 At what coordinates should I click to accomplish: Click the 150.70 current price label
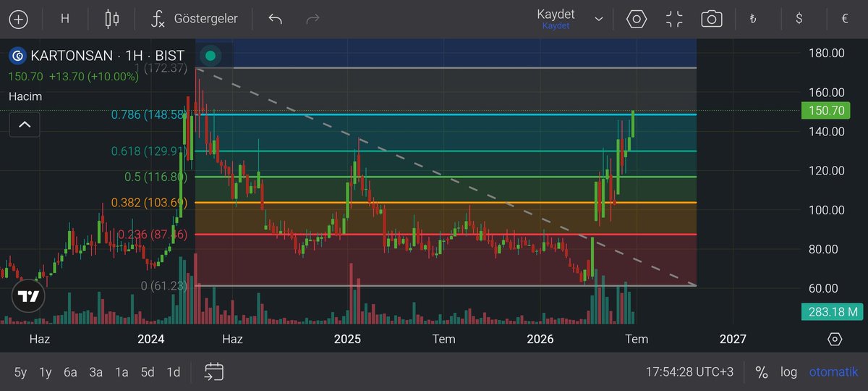coord(825,111)
